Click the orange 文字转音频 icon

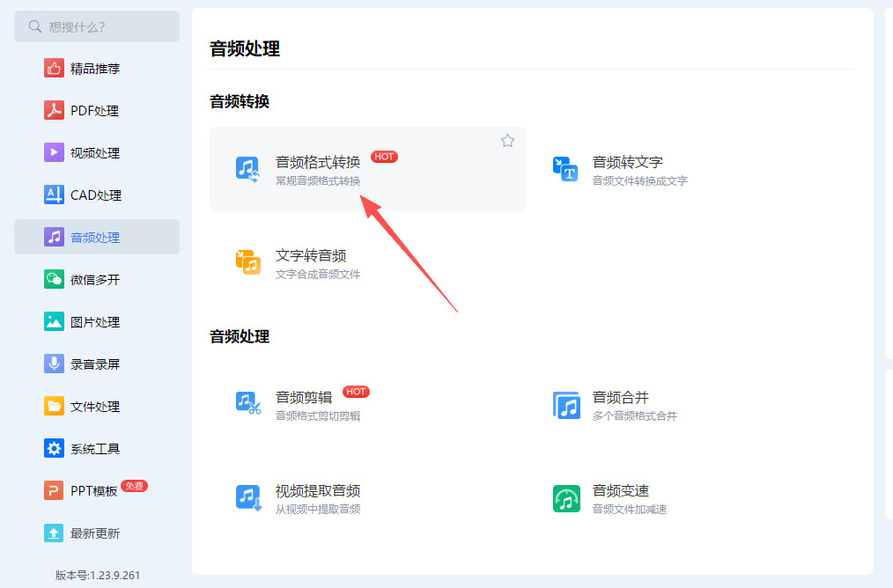tap(248, 262)
